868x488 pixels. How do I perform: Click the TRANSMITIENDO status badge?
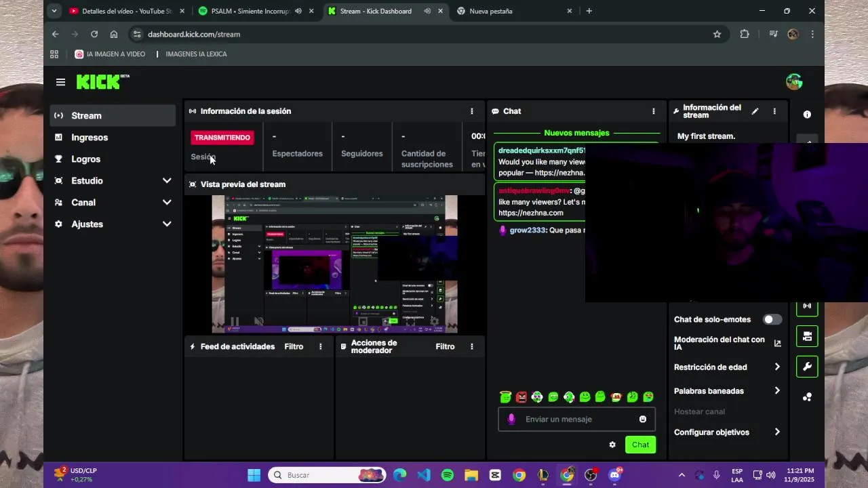[x=222, y=138]
